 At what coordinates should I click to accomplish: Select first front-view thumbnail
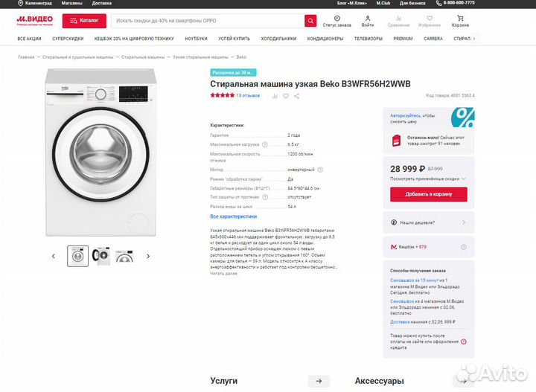[77, 256]
